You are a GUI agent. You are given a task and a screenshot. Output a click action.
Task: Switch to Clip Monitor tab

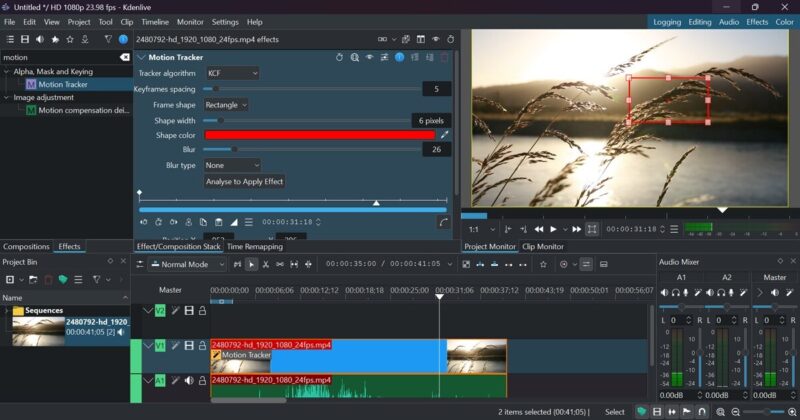(x=543, y=246)
